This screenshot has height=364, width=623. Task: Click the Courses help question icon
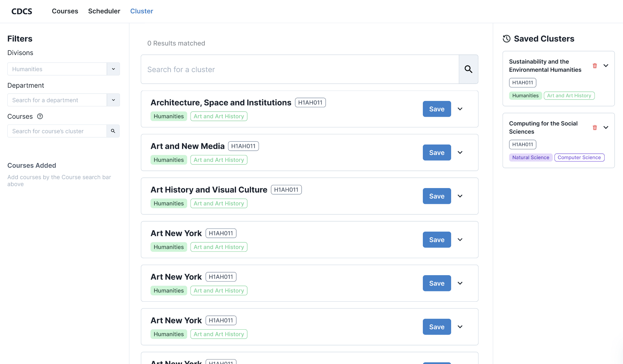[x=40, y=116]
